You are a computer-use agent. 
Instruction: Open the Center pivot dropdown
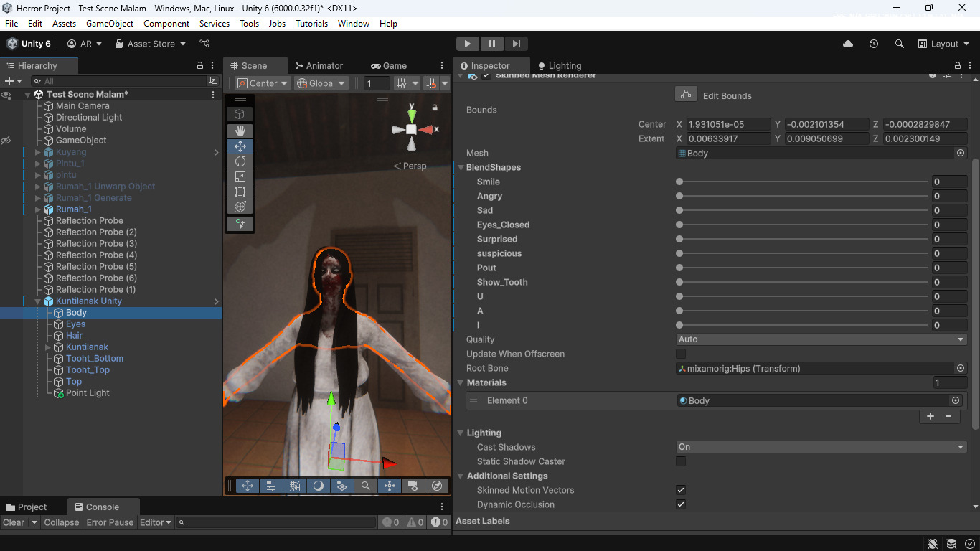coord(263,83)
